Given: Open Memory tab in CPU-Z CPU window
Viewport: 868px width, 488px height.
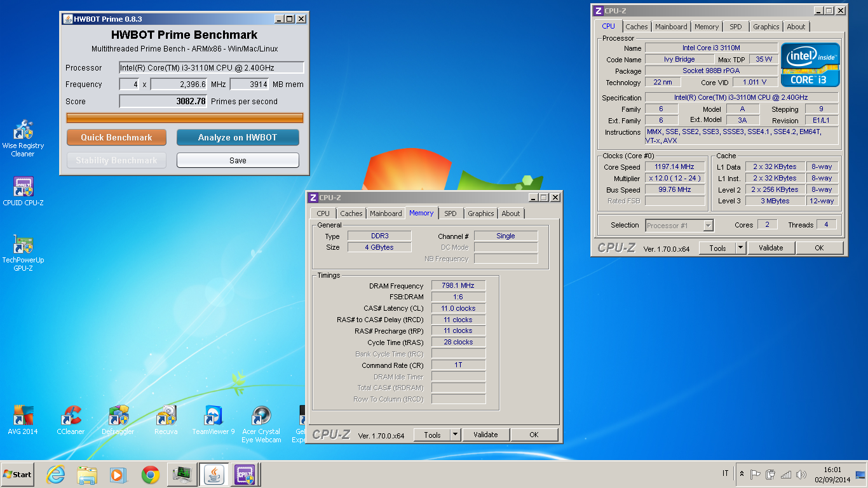Looking at the screenshot, I should [707, 27].
